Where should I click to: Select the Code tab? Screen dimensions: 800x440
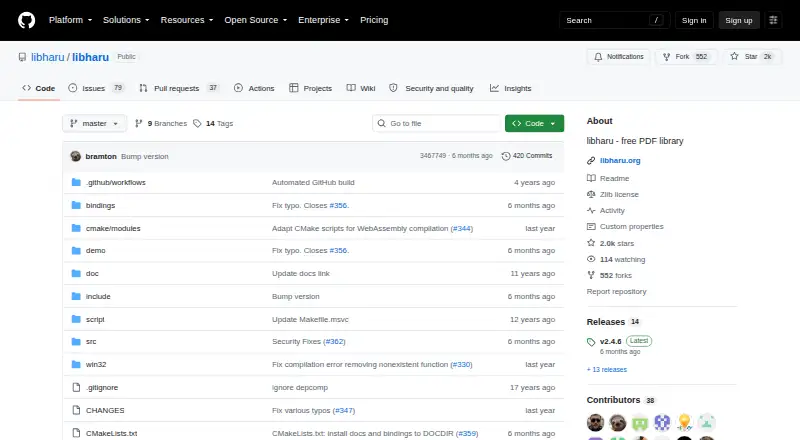click(38, 88)
